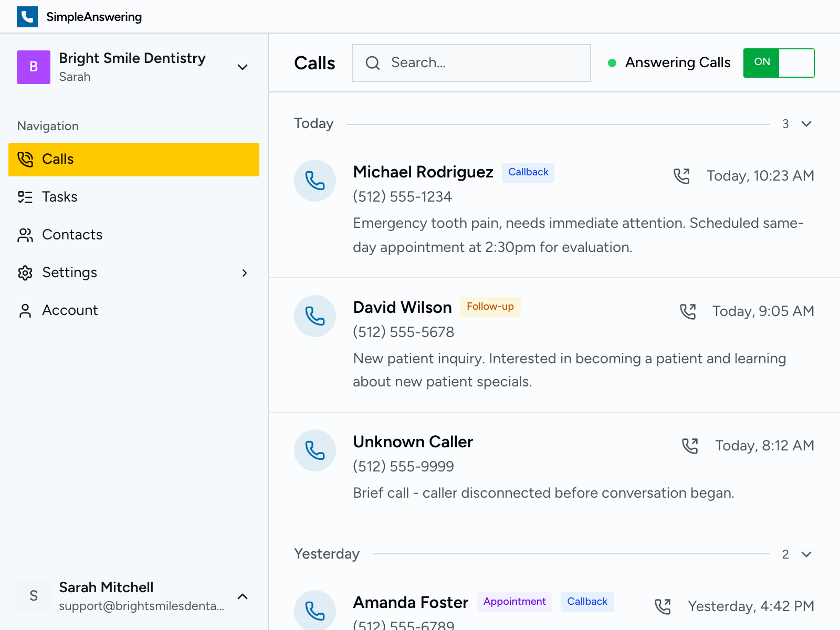The width and height of the screenshot is (840, 630).
Task: Click the outgoing call icon next to David Wilson
Action: 688,311
